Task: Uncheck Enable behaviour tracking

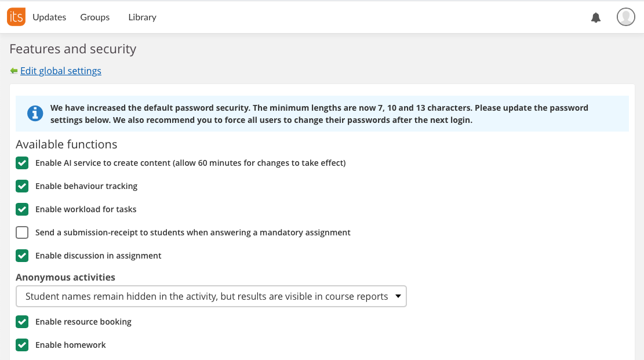Action: coord(22,186)
